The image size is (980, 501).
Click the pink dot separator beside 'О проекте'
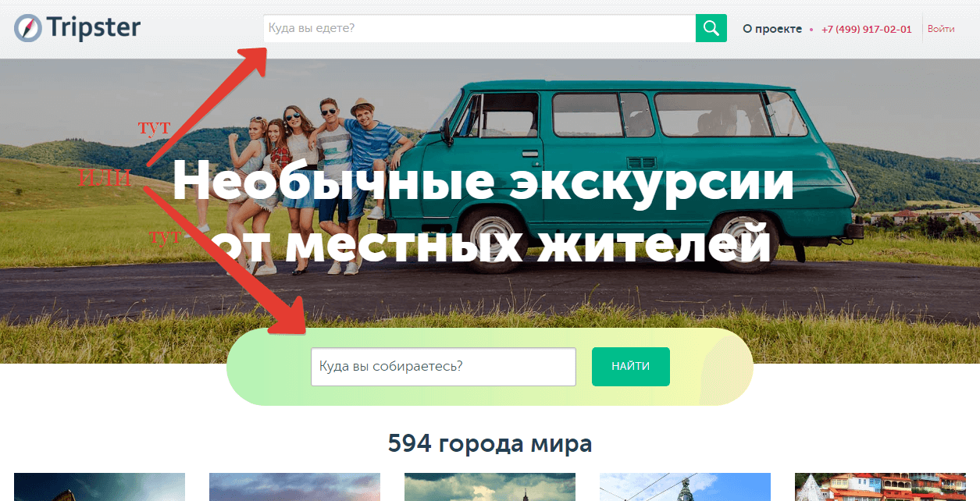click(x=811, y=30)
